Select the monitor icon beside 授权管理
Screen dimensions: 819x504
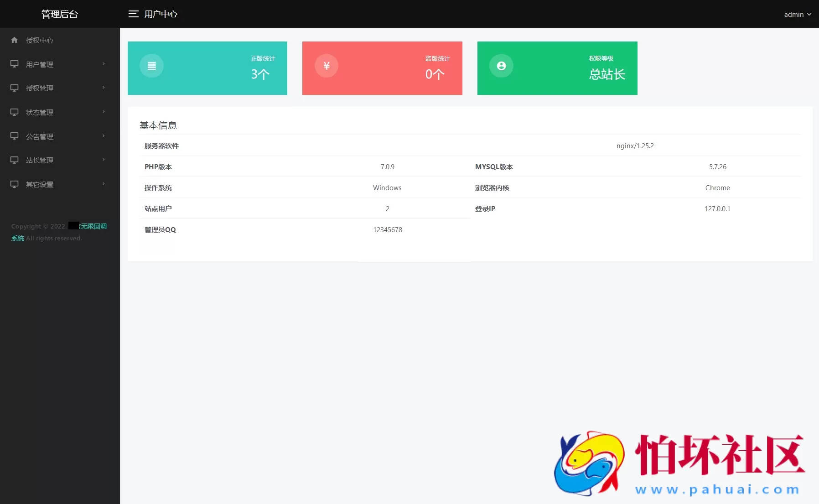[x=14, y=88]
